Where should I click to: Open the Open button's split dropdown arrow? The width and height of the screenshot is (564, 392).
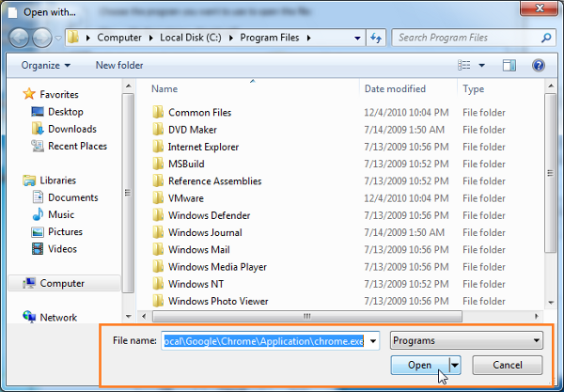click(455, 366)
